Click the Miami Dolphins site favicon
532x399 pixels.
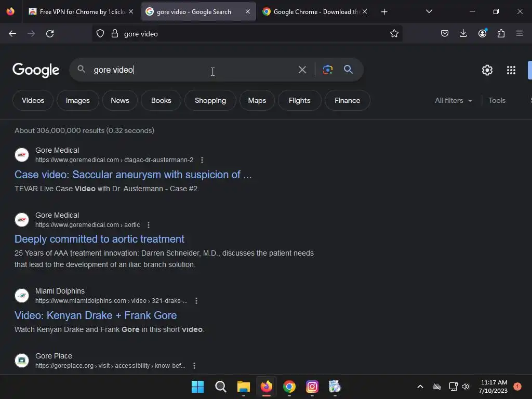(22, 296)
